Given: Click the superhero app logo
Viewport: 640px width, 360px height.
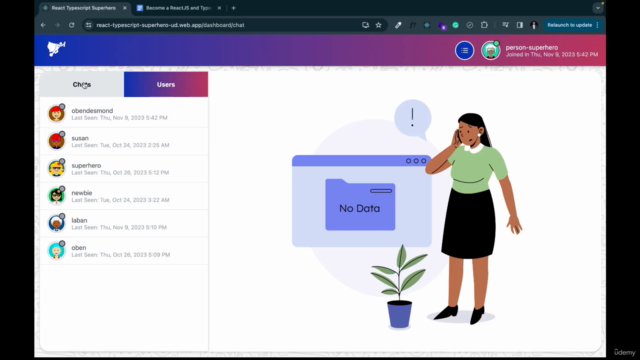Looking at the screenshot, I should (56, 49).
